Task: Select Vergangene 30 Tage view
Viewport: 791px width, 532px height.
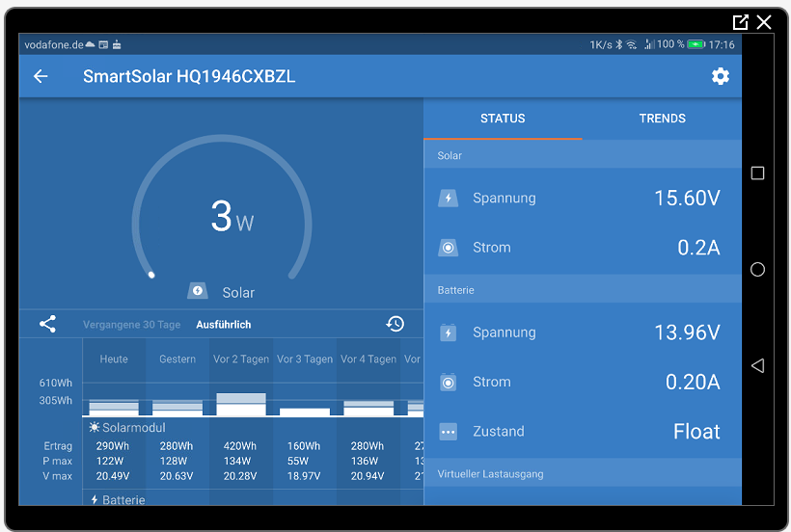Action: [x=131, y=325]
